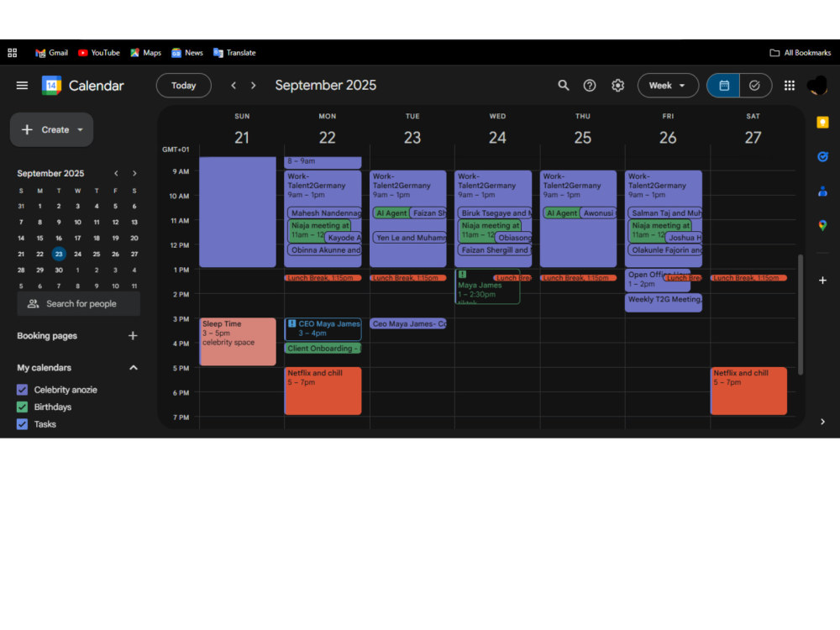The image size is (840, 630).
Task: Open Salman Taj appointment on Friday
Action: (664, 213)
